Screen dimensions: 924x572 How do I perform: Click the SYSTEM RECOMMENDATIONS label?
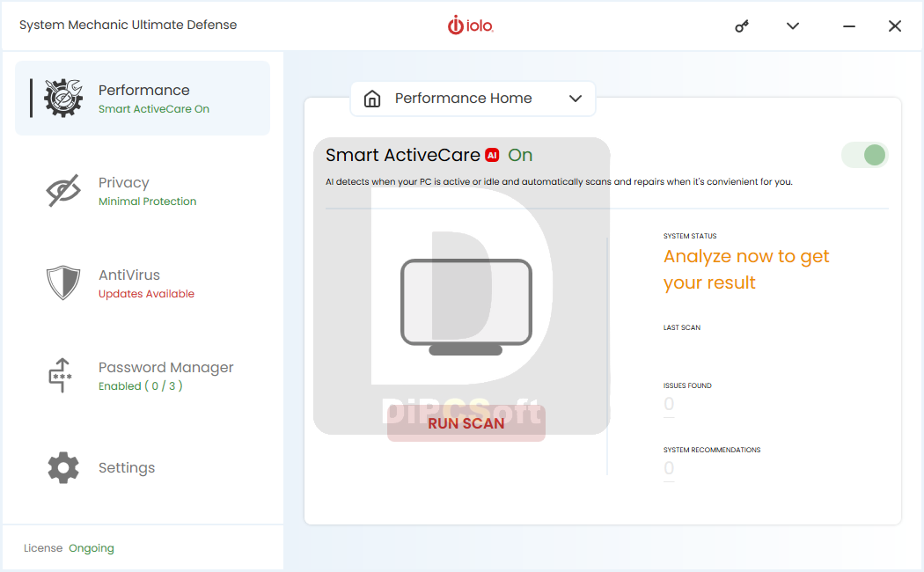[x=712, y=450]
